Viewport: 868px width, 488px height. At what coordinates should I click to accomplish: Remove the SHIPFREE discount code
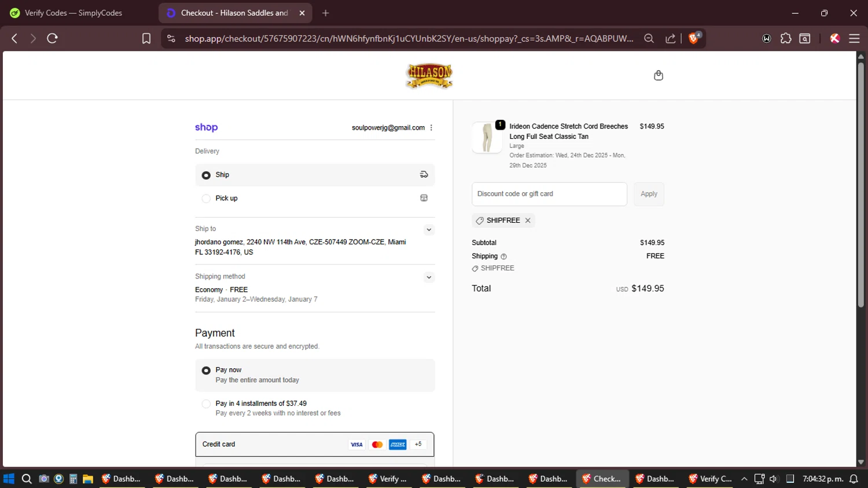coord(528,221)
